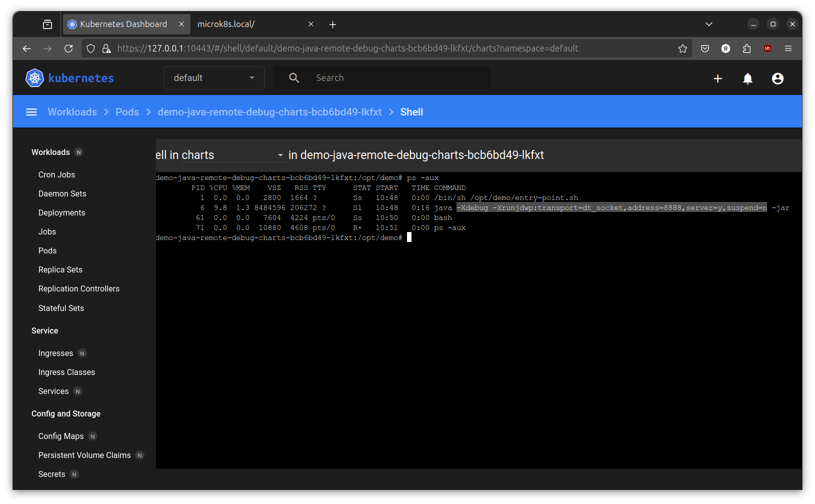Click the kubernetes brand text
Image resolution: width=815 pixels, height=504 pixels.
81,78
